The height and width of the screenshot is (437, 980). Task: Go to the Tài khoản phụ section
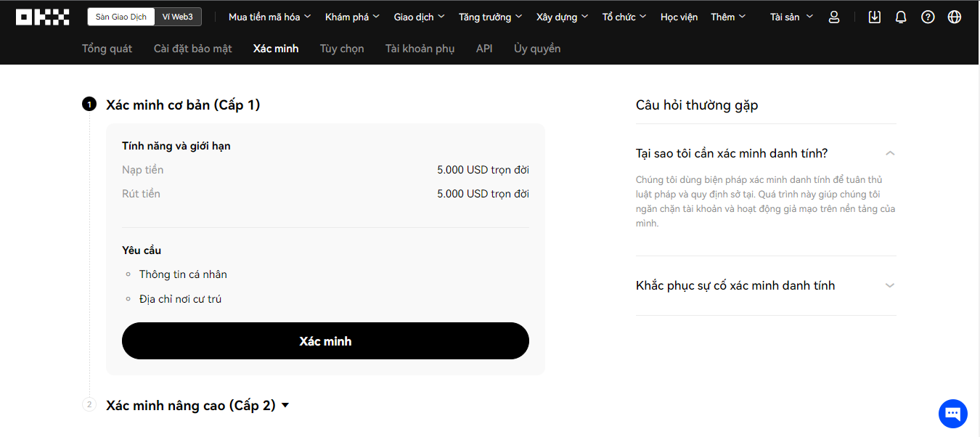point(419,48)
